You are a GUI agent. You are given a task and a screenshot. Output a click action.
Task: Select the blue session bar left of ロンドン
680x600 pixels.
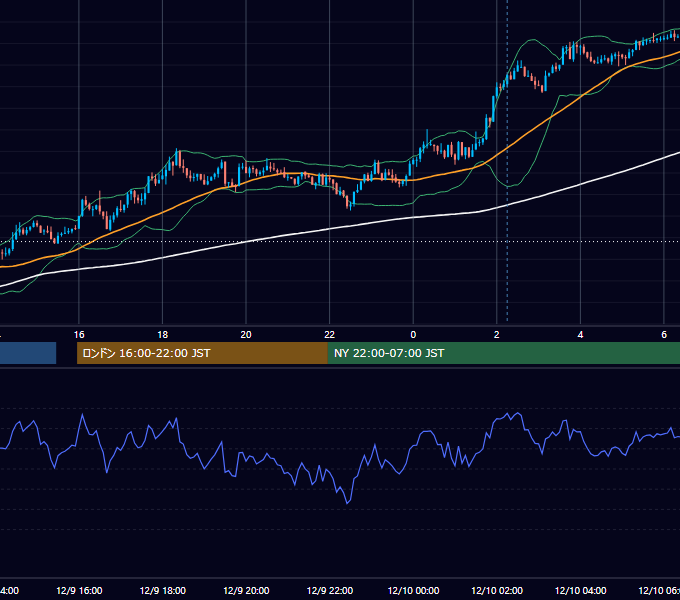point(28,353)
